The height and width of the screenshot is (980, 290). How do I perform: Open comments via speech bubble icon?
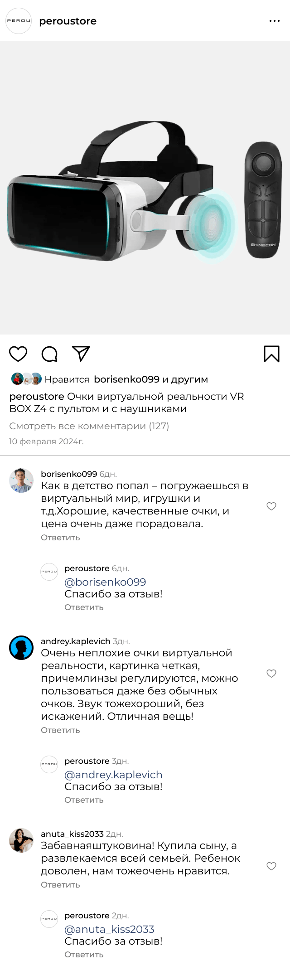click(x=49, y=354)
